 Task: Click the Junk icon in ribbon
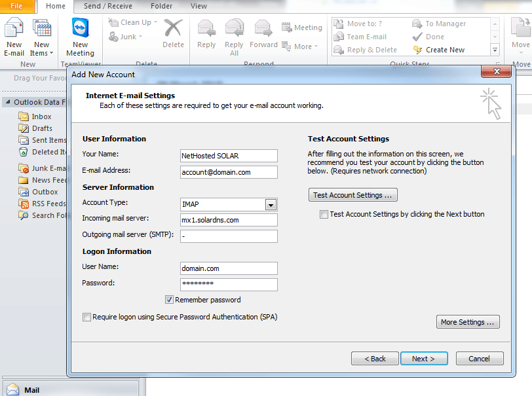tap(113, 36)
